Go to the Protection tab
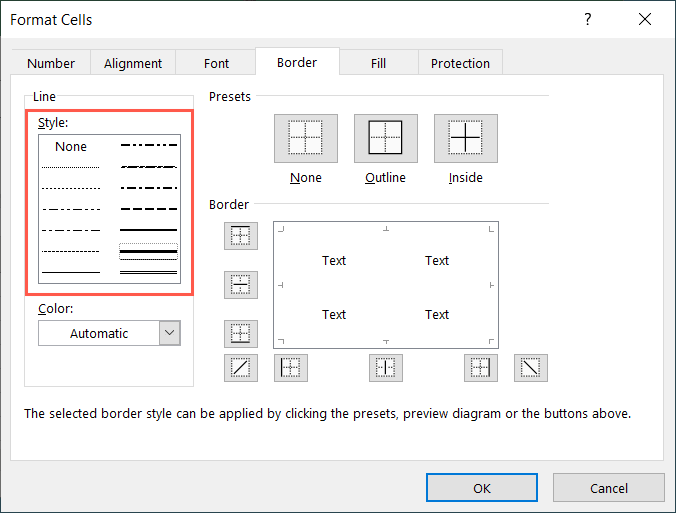Screen dimensions: 676x513 [460, 63]
